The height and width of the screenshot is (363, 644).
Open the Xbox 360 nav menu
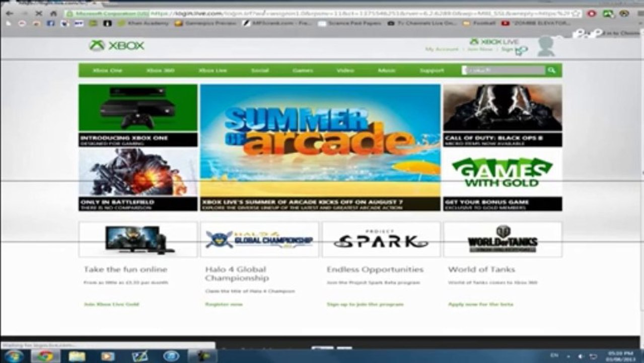tap(161, 71)
